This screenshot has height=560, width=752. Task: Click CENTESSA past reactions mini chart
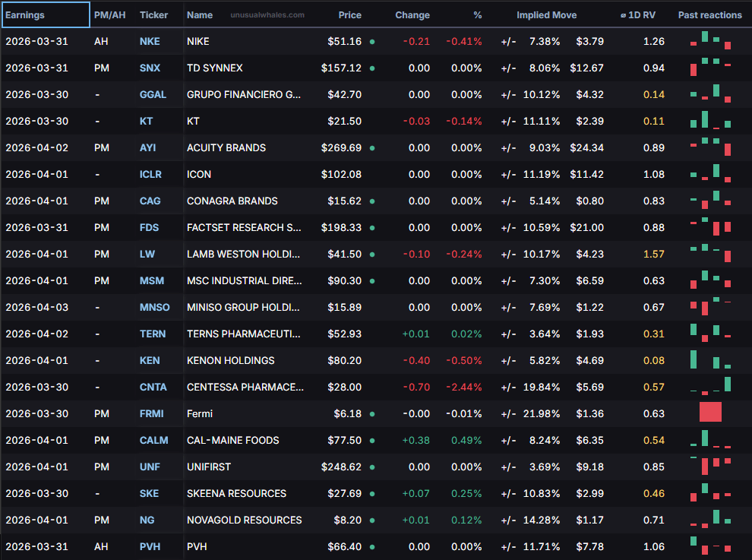(710, 386)
